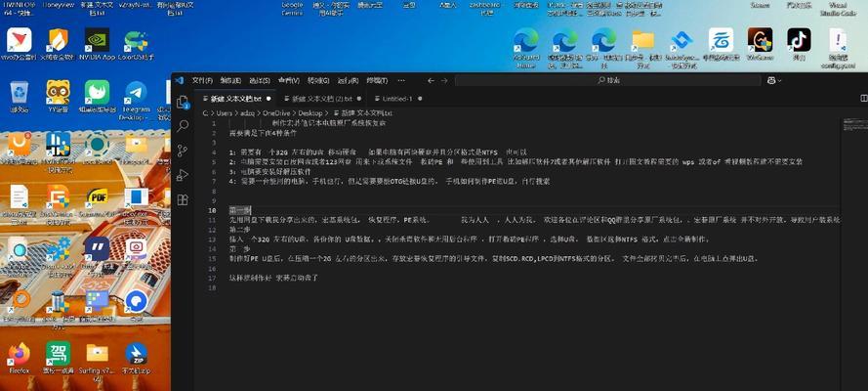Select the Firefox desktop icon
Viewport: 868px width, 391px height.
[x=19, y=358]
